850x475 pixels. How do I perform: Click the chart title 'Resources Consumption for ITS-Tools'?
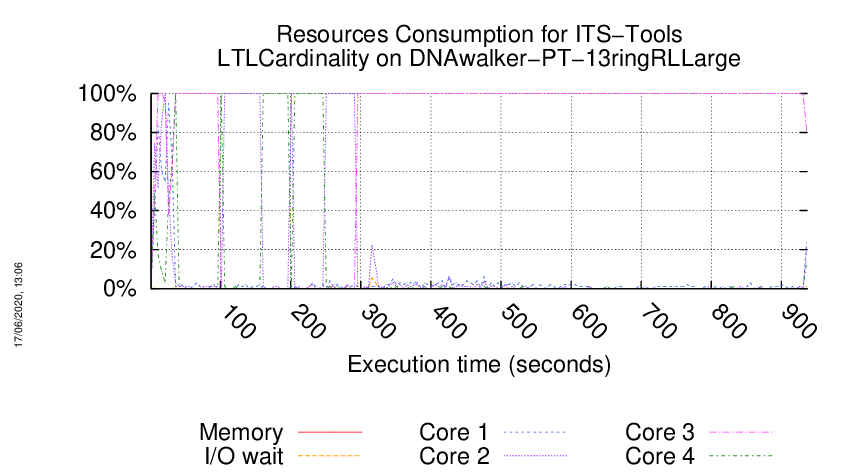479,35
